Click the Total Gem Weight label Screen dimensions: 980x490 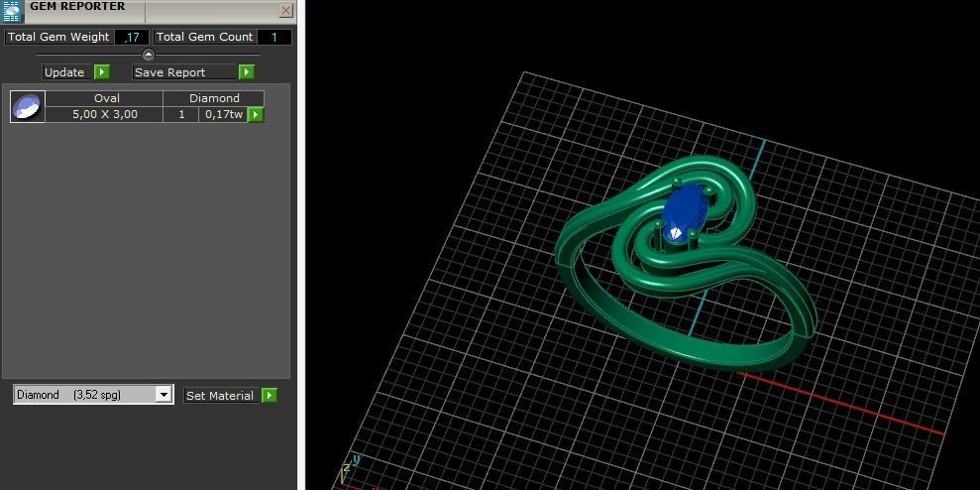click(58, 37)
